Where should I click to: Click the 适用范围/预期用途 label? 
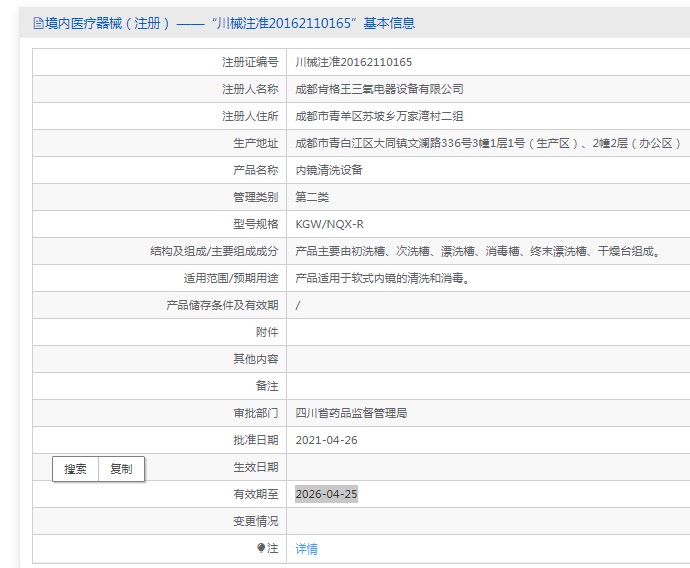tap(231, 278)
